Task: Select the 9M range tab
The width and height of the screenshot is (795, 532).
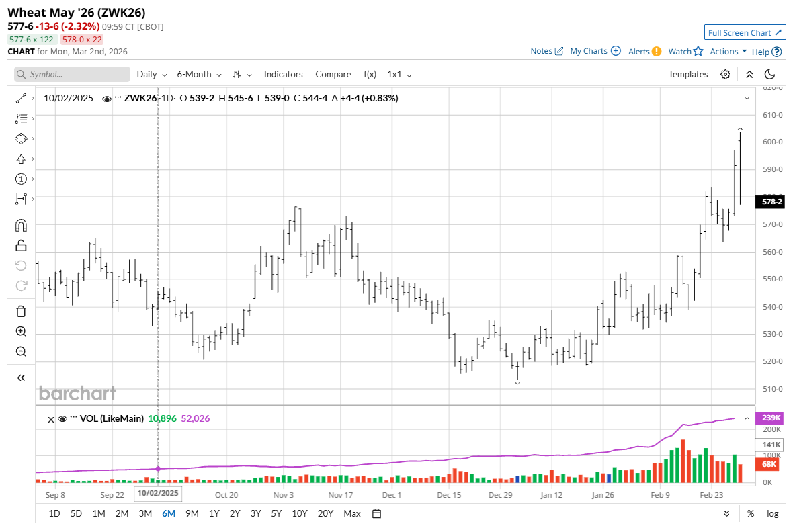Action: (192, 514)
